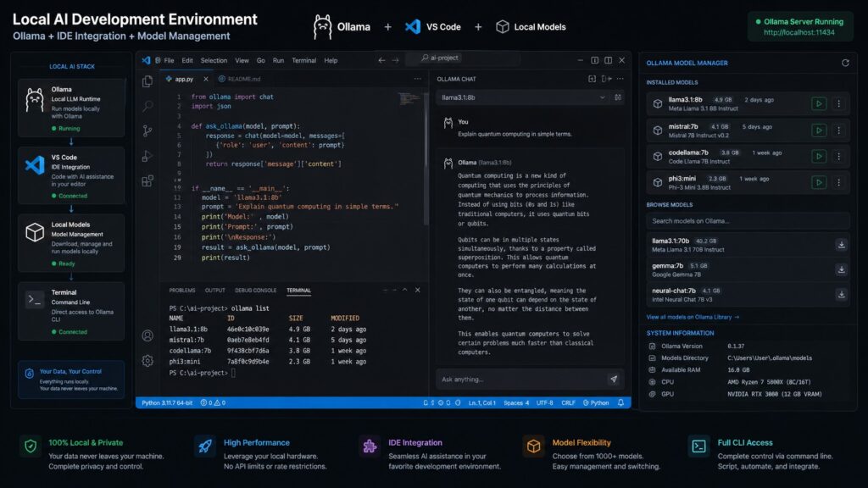
Task: Open the Selection menu
Action: coord(214,60)
